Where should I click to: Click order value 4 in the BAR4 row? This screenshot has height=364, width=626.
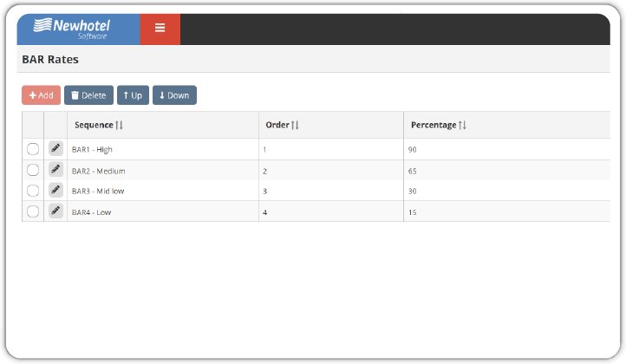(x=264, y=212)
